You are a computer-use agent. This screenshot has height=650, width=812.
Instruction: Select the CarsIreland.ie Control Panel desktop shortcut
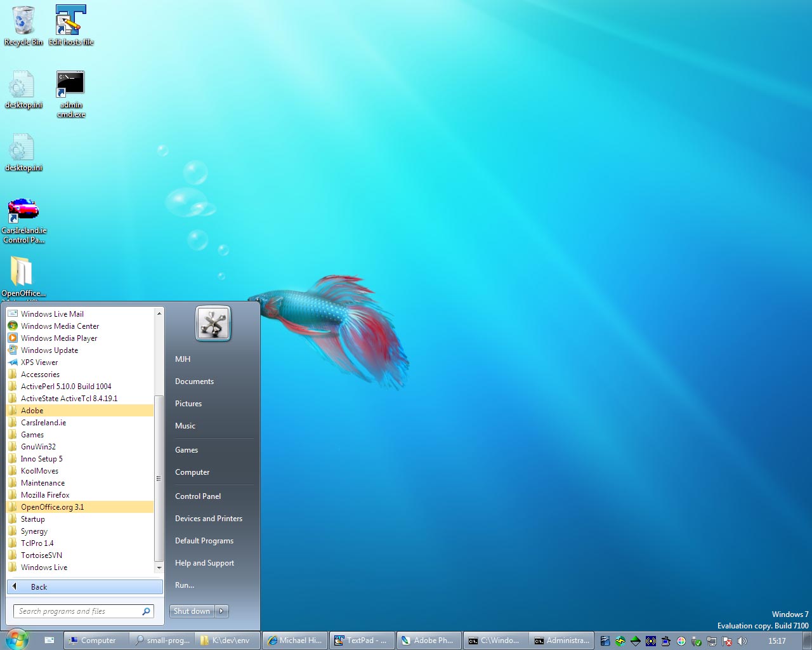[23, 220]
